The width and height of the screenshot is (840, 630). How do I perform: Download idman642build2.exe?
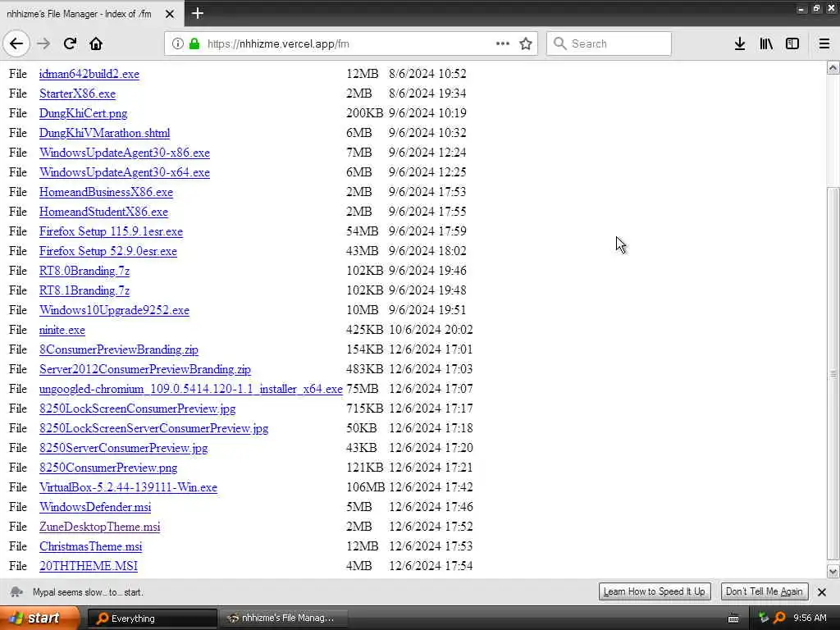point(89,74)
